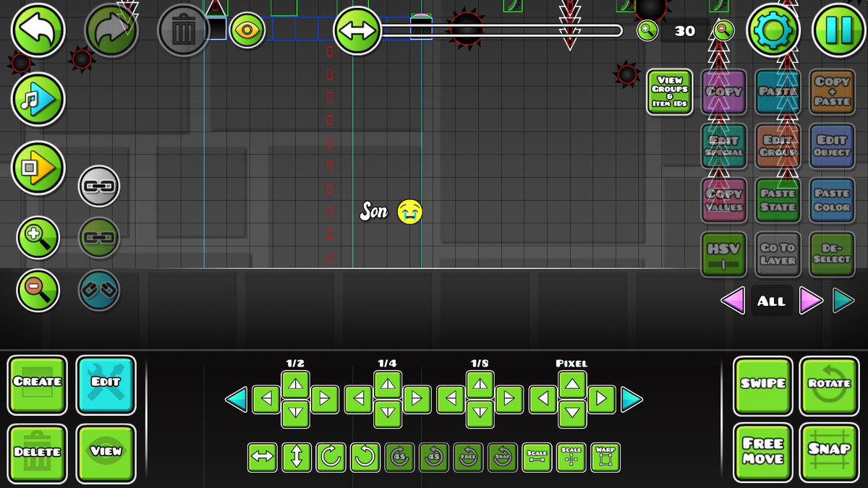Toggle Swipe mode
This screenshot has height=488, width=868.
763,385
